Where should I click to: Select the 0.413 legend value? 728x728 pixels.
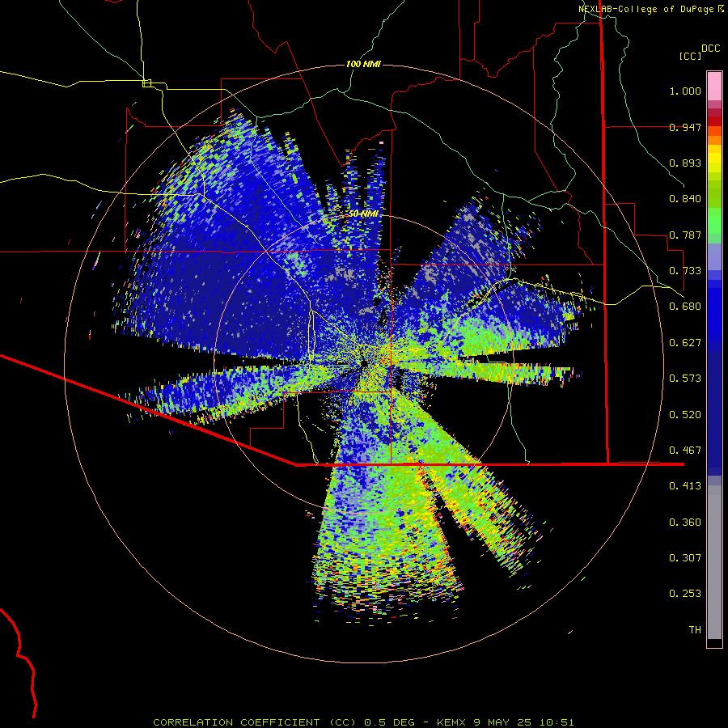click(685, 486)
